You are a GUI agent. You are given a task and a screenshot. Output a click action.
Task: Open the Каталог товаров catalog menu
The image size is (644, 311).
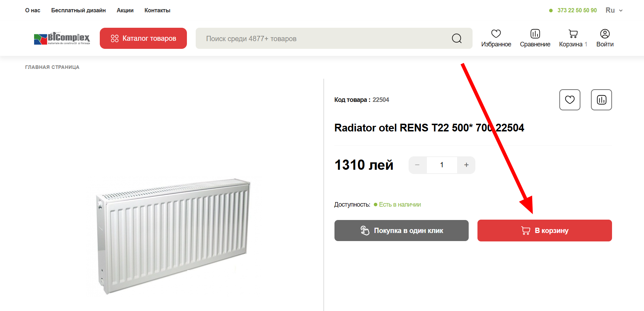[143, 38]
